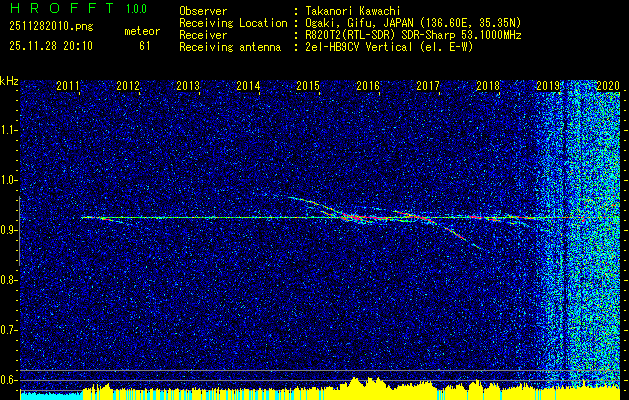Click the meteor count 61
This screenshot has height=400, width=629.
point(145,46)
